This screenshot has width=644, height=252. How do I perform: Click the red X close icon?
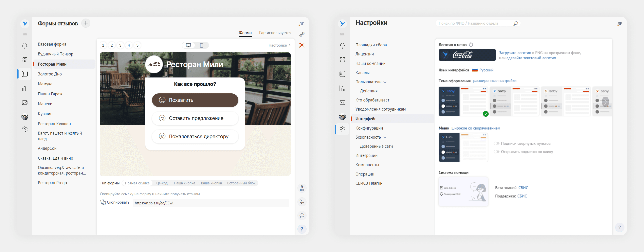coord(302,45)
